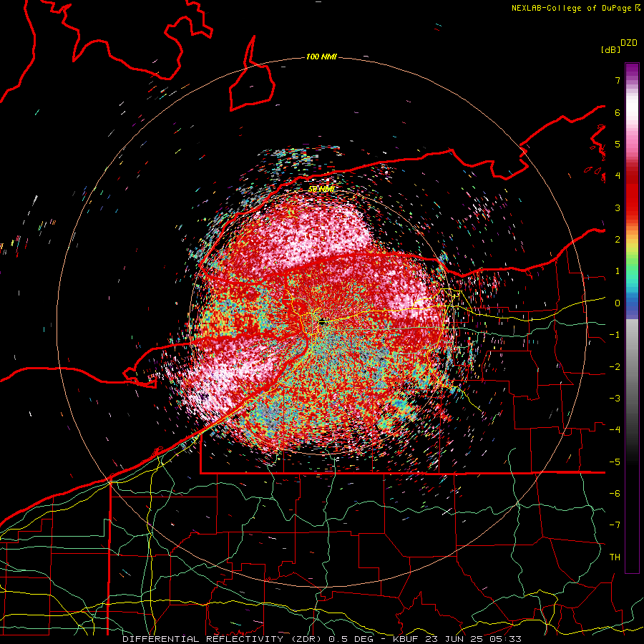Click the -4 value on the dB scale
Image resolution: width=644 pixels, height=644 pixels.
point(615,430)
